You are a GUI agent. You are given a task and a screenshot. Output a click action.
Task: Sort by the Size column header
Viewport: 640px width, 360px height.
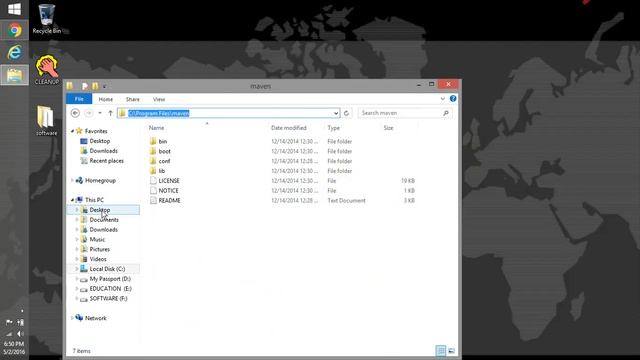tap(388, 128)
